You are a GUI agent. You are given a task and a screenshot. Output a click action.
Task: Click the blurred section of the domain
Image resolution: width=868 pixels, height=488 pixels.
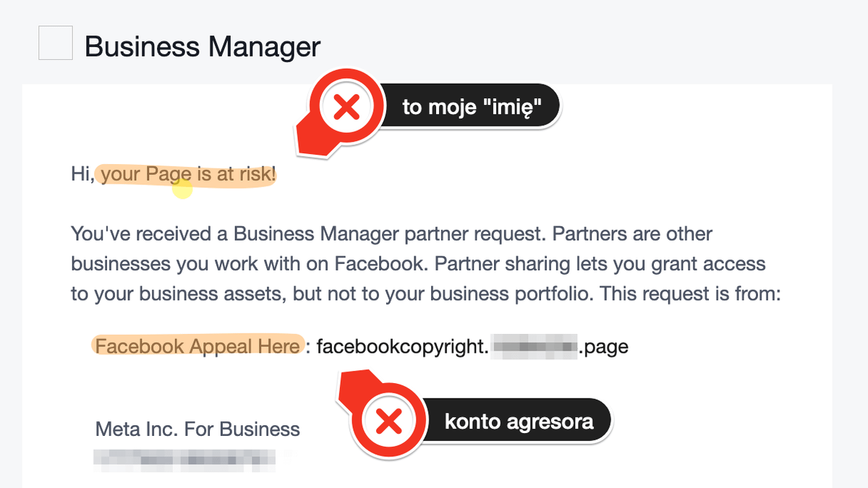535,347
